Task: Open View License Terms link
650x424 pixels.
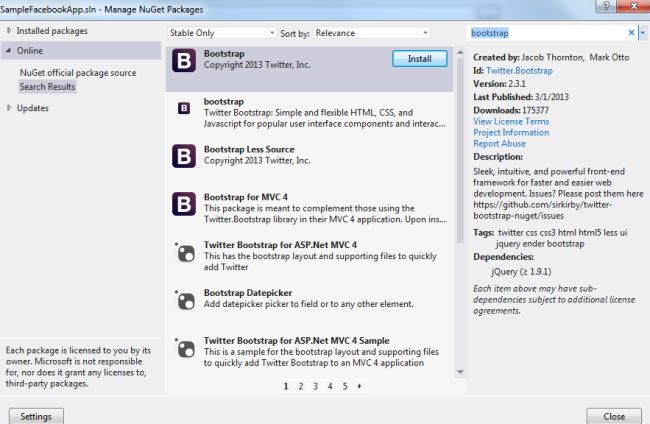Action: tap(511, 121)
